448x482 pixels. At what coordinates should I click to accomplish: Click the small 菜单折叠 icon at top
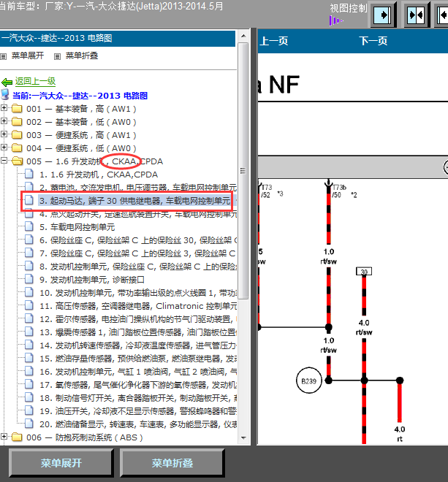point(57,56)
